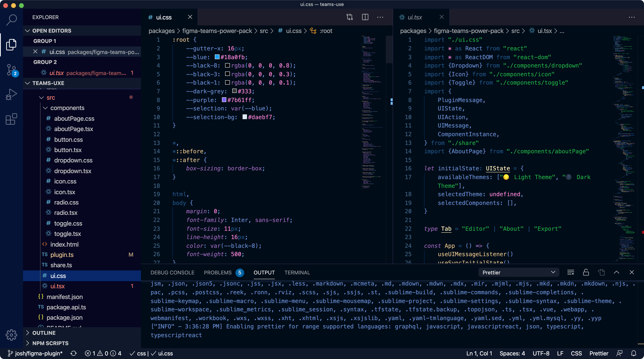Screen dimensions: 644x359
Task: Switch to the Terminal tab
Action: (297, 272)
